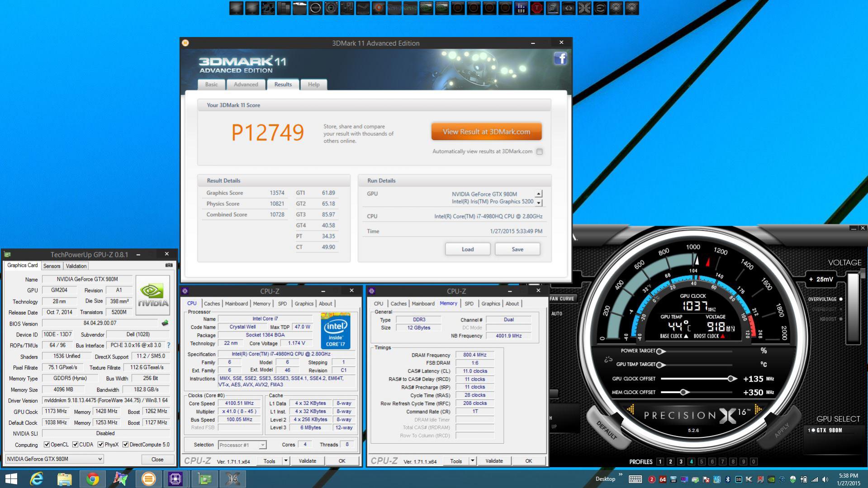This screenshot has width=868, height=488.
Task: Click GPU-Z green taskbar icon
Action: point(205,479)
